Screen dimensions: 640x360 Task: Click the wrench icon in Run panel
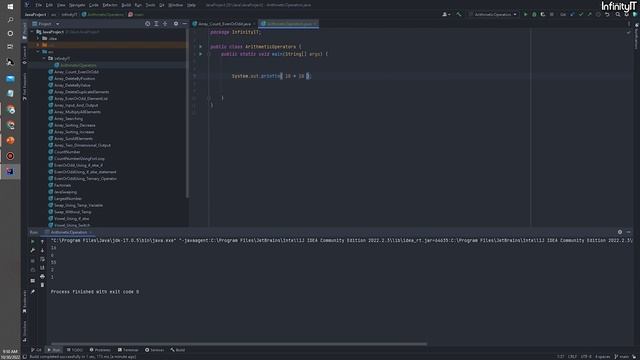click(x=33, y=250)
